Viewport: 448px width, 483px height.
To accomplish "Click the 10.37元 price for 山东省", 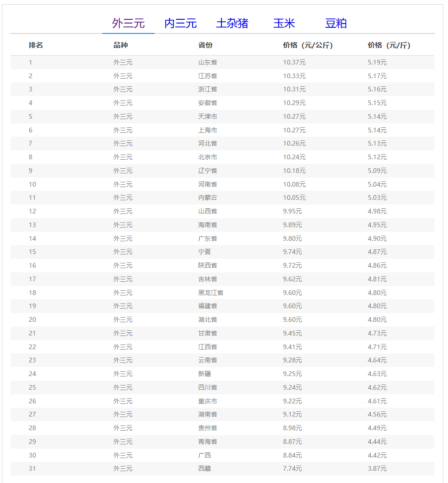I will click(x=294, y=62).
